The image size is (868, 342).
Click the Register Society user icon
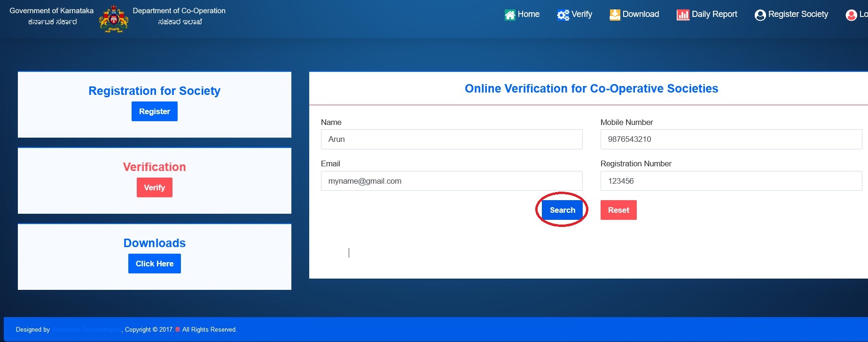[760, 15]
